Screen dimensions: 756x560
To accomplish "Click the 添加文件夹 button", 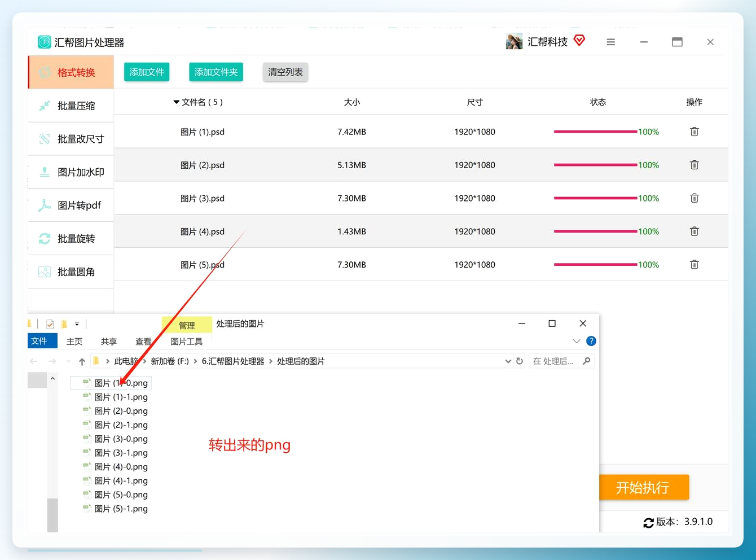I will click(x=216, y=72).
